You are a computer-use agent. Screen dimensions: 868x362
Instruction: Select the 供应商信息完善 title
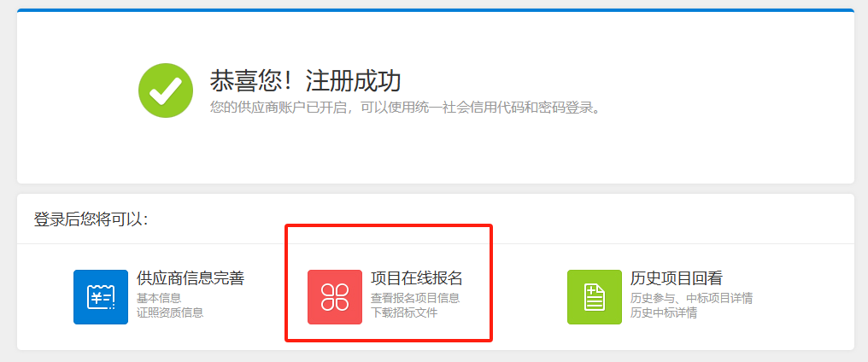(191, 277)
